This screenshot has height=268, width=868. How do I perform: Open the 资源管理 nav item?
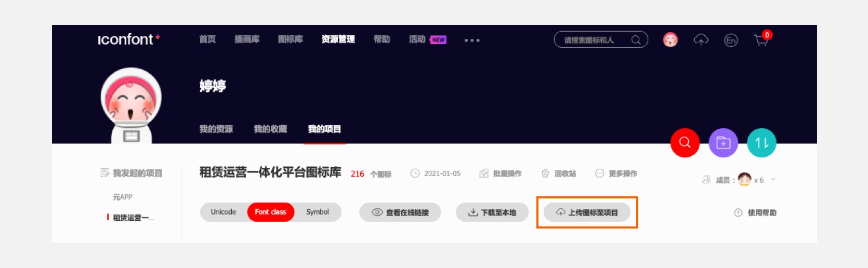[x=338, y=39]
